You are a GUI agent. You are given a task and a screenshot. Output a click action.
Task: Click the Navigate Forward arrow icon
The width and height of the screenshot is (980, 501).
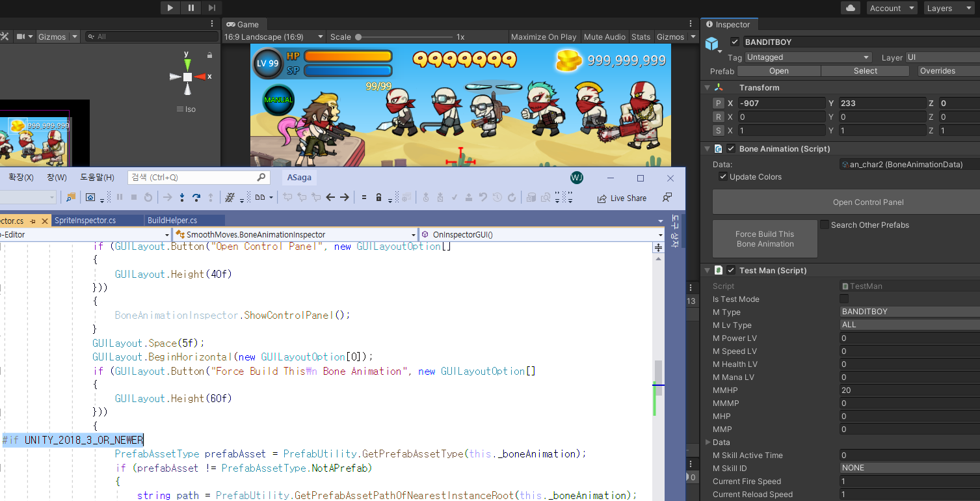(x=345, y=197)
